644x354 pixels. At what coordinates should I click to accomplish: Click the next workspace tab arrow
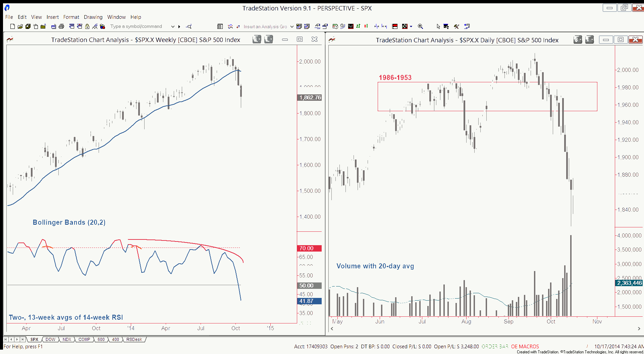coord(17,340)
